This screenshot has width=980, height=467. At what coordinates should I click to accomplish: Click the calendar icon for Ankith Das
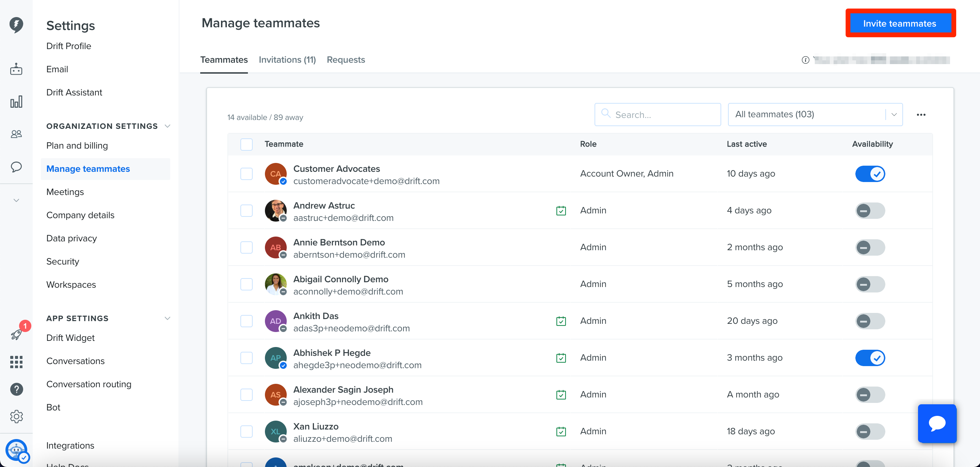(561, 321)
